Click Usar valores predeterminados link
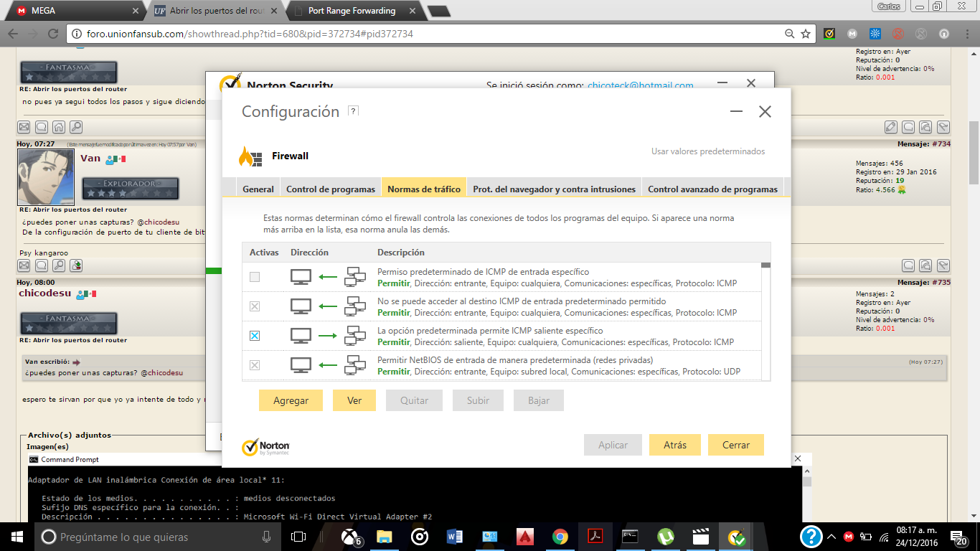980x551 pixels. (x=708, y=151)
